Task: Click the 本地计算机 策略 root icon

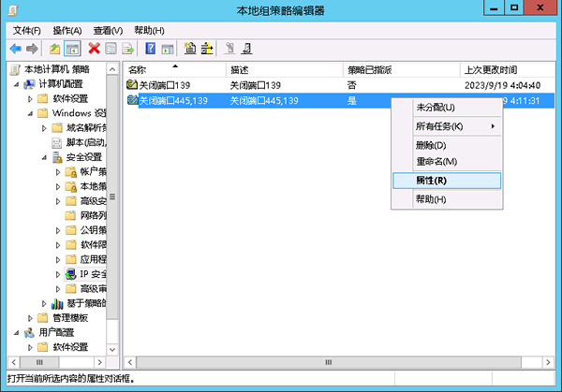Action: 15,69
